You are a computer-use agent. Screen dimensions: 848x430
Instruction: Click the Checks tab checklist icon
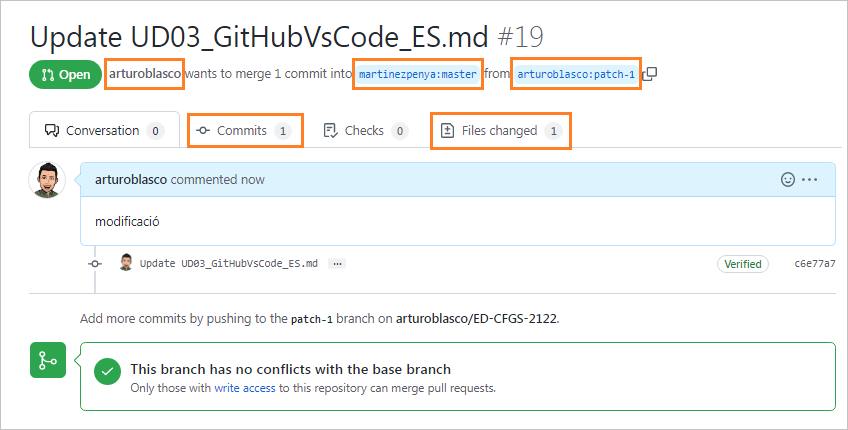(330, 130)
